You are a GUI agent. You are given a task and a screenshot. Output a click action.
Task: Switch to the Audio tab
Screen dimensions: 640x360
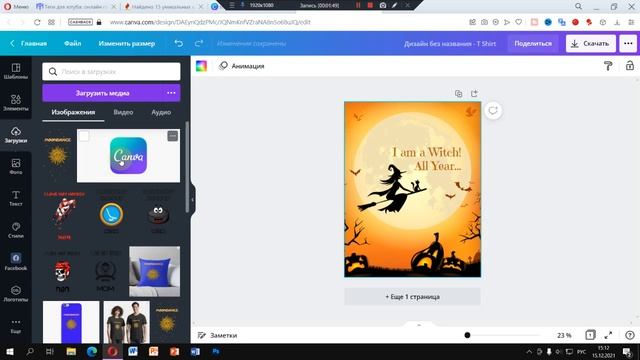[161, 112]
